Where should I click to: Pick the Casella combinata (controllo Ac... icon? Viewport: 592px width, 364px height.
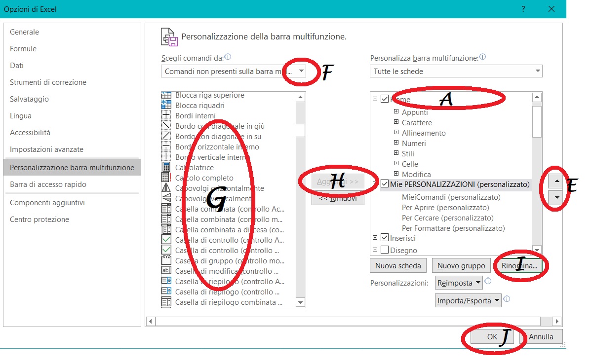coord(166,209)
